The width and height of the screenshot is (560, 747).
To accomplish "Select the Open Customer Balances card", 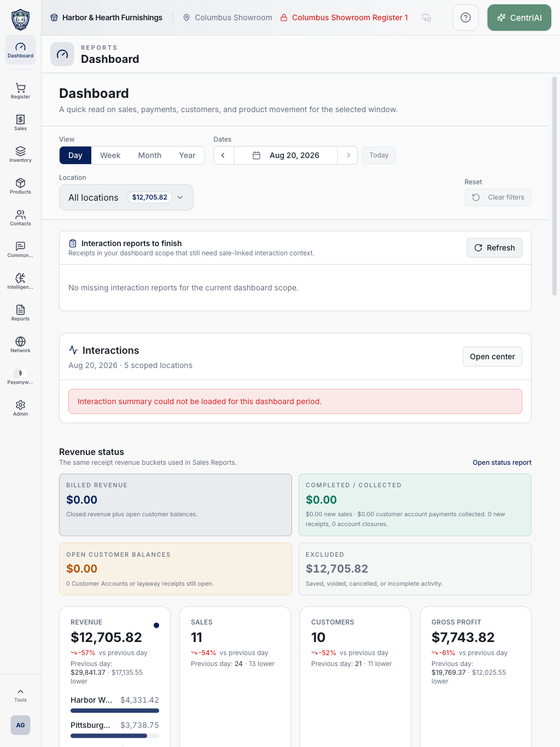I will [x=176, y=569].
